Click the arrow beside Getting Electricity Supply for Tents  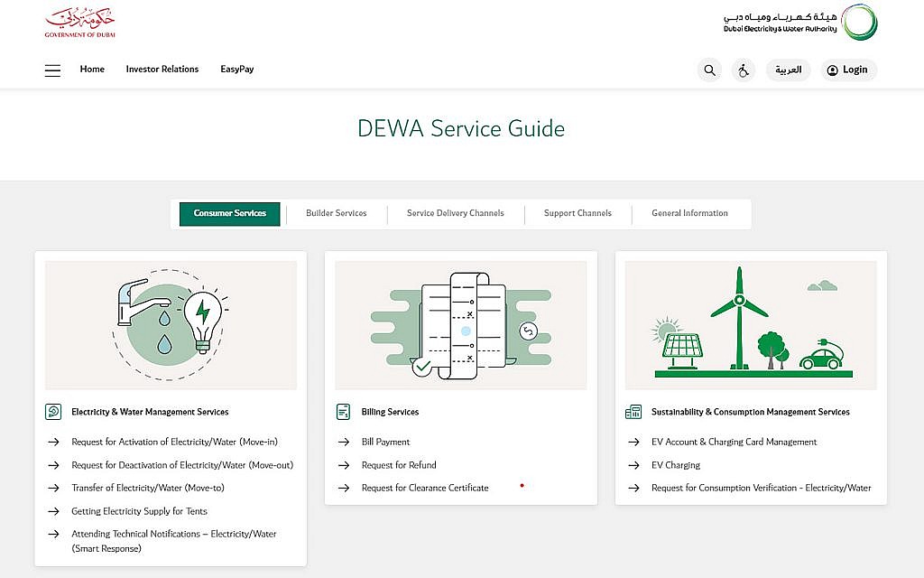click(x=53, y=511)
